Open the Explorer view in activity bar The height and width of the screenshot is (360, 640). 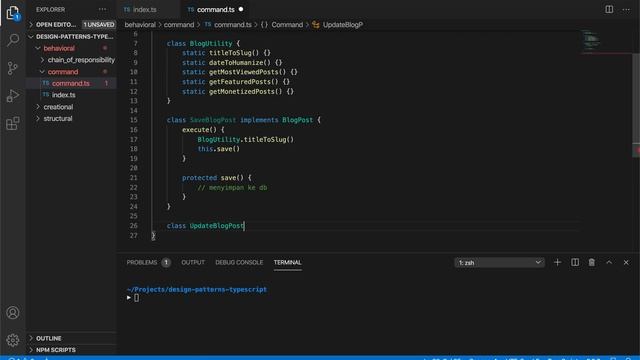13,12
